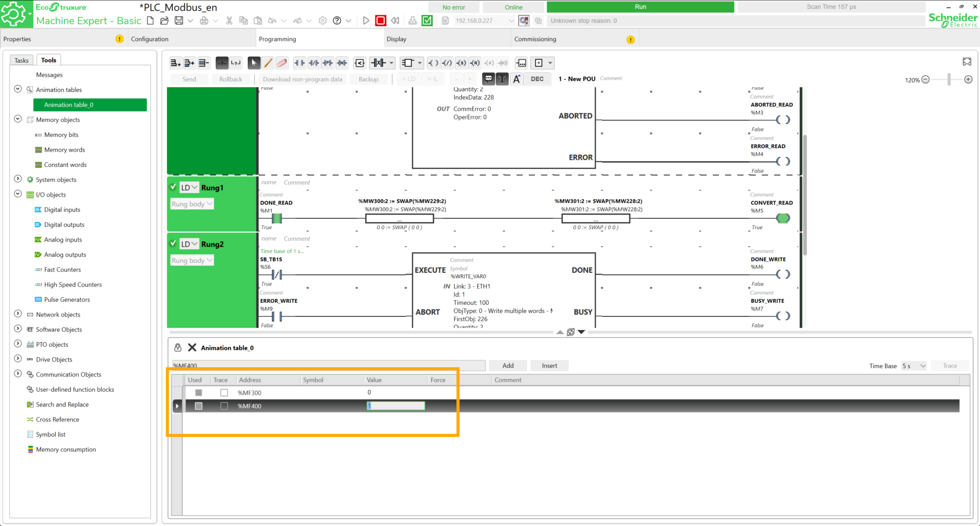Insert a coil element

(x=433, y=63)
